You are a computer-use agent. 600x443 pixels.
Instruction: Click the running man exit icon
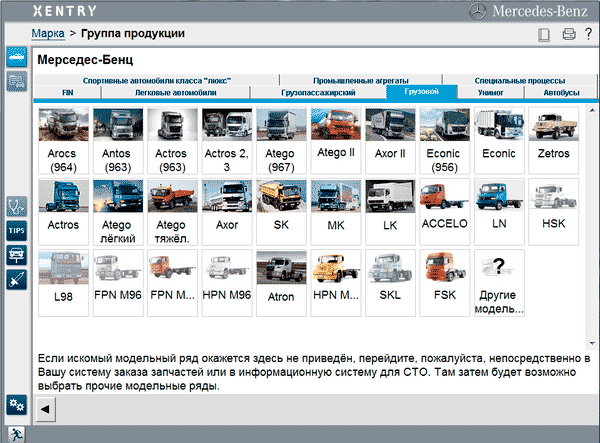click(x=16, y=435)
